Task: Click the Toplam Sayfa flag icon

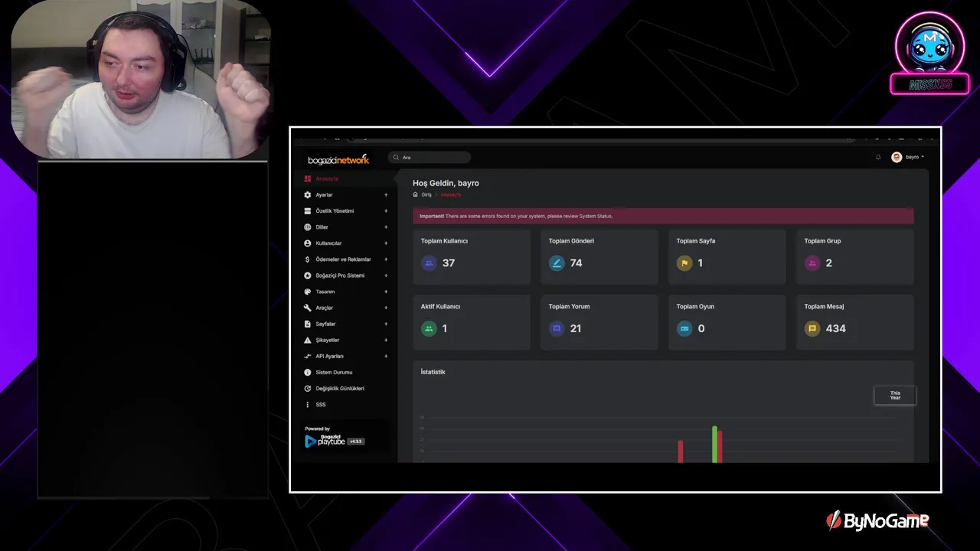Action: 684,263
